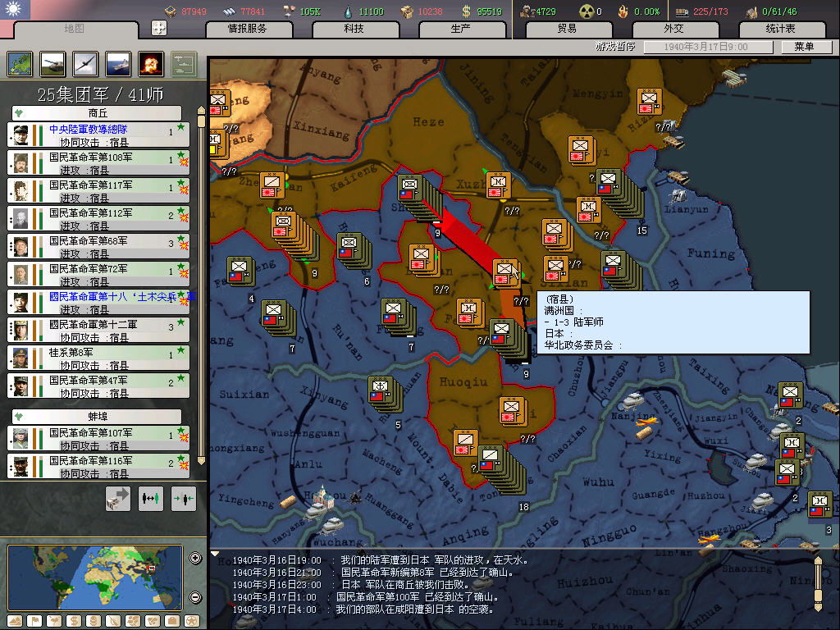Open the 生产 production tab
The image size is (840, 630).
pyautogui.click(x=461, y=29)
